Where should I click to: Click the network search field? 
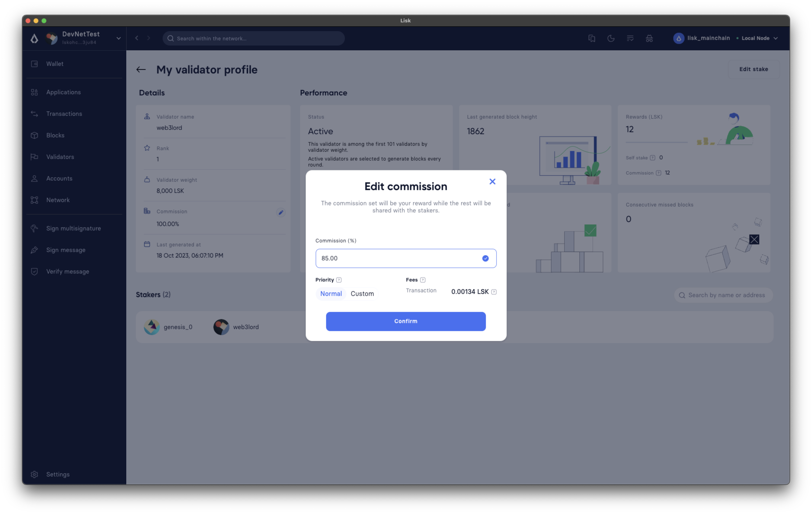254,38
